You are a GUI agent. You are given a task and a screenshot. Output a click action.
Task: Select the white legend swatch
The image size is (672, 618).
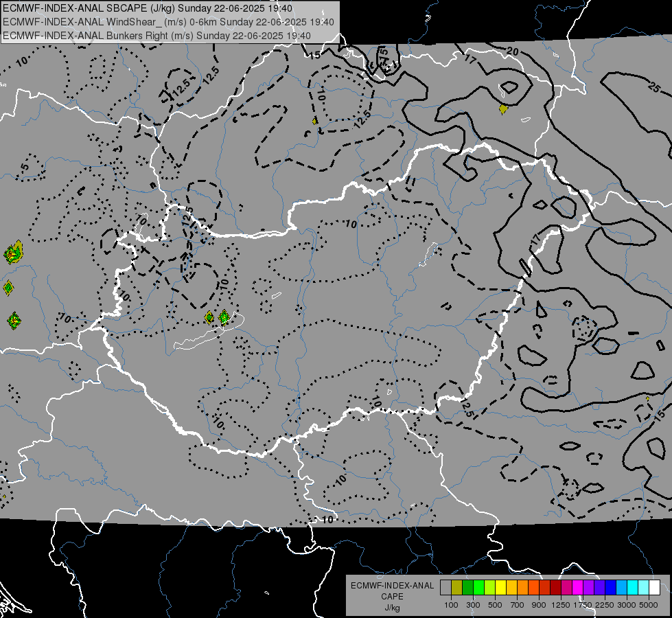(655, 588)
